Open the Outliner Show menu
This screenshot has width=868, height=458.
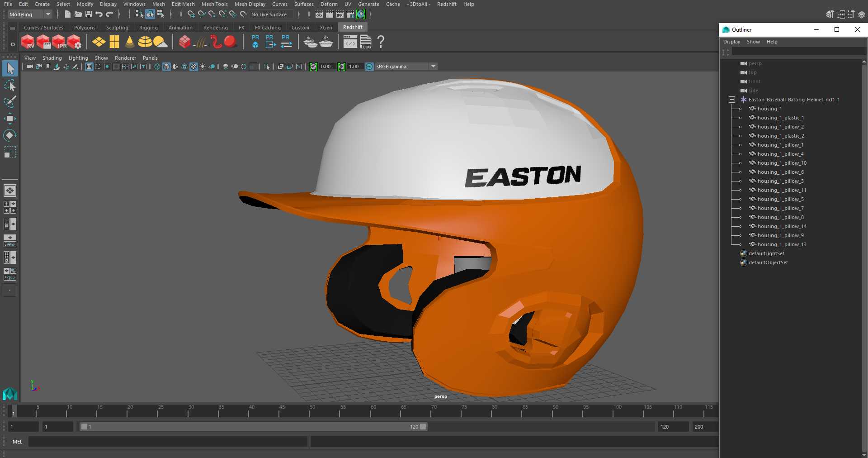coord(753,42)
